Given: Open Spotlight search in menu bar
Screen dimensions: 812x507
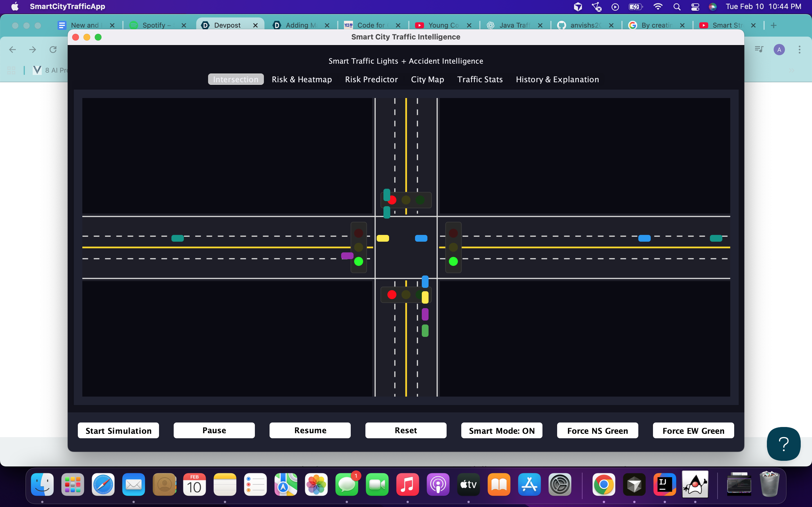Looking at the screenshot, I should (x=677, y=7).
